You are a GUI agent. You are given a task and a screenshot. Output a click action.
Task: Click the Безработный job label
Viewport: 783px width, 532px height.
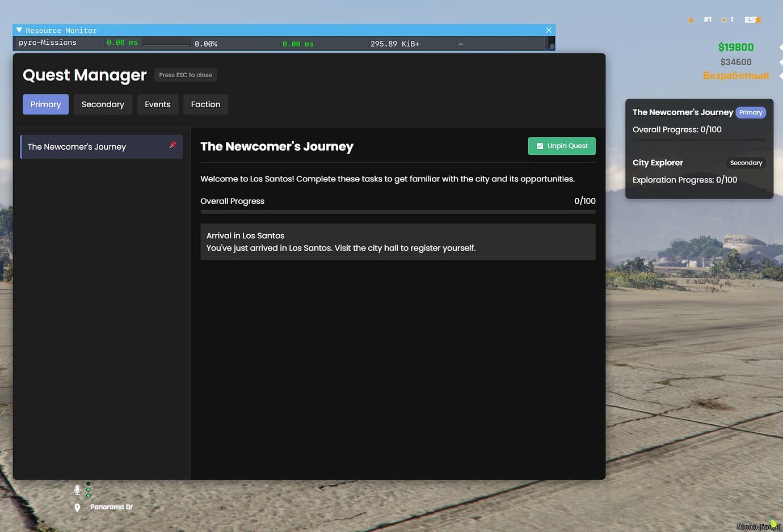click(x=736, y=75)
